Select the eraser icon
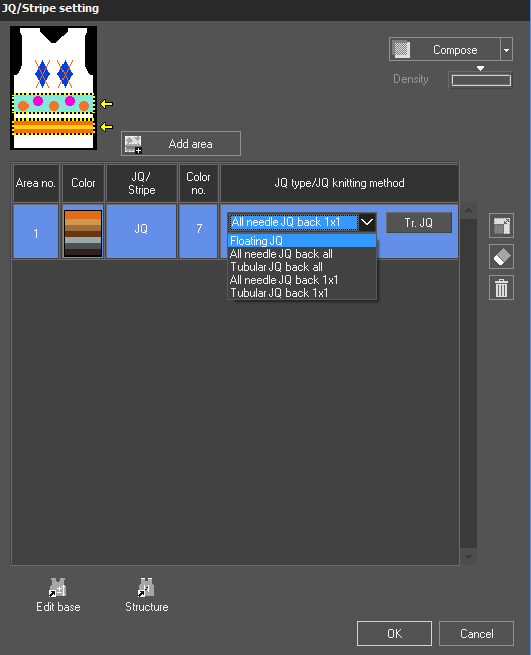 pyautogui.click(x=501, y=256)
